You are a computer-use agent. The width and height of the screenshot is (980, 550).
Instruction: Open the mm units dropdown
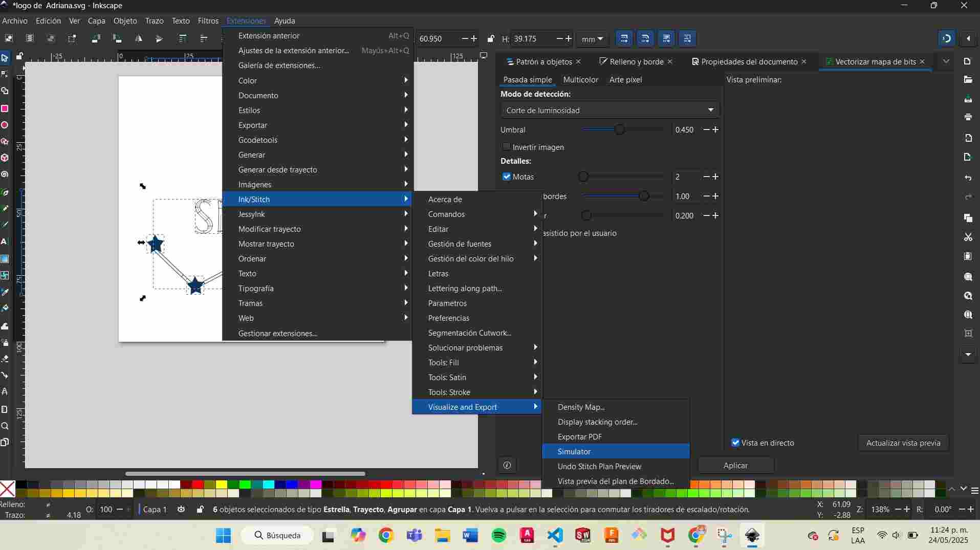pyautogui.click(x=592, y=39)
